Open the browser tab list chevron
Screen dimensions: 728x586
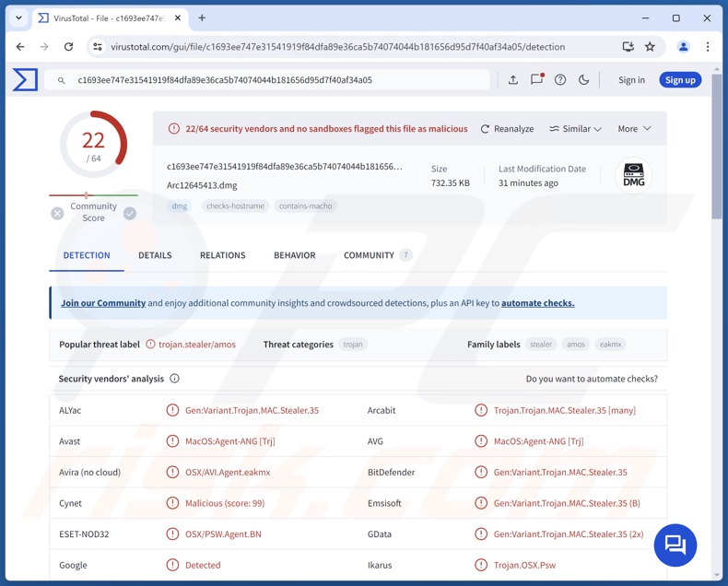coord(18,18)
